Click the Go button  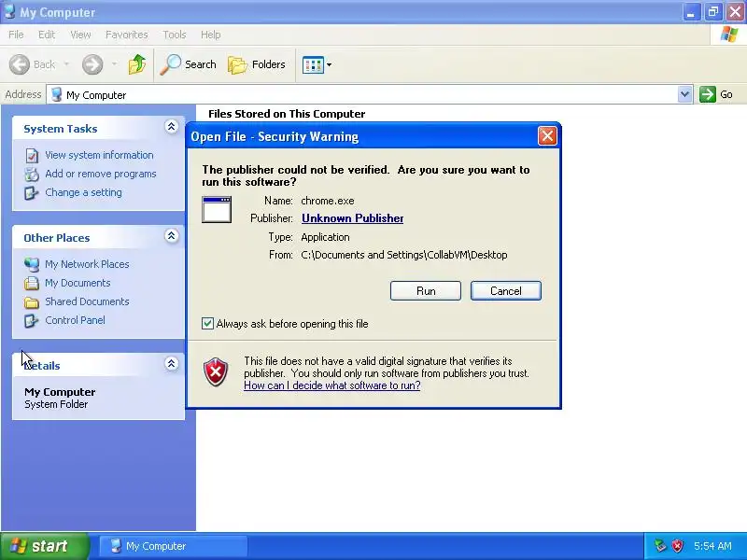tap(716, 94)
